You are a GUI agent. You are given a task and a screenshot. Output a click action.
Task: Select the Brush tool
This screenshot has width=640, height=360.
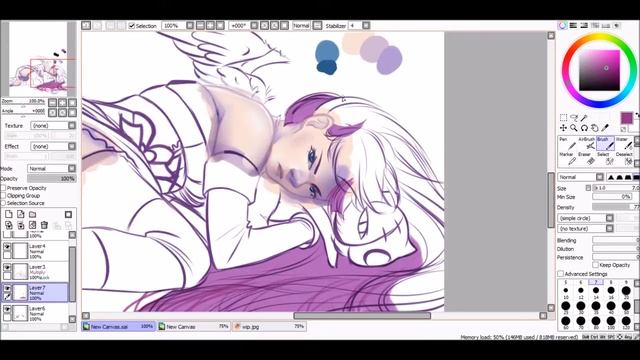coord(605,144)
